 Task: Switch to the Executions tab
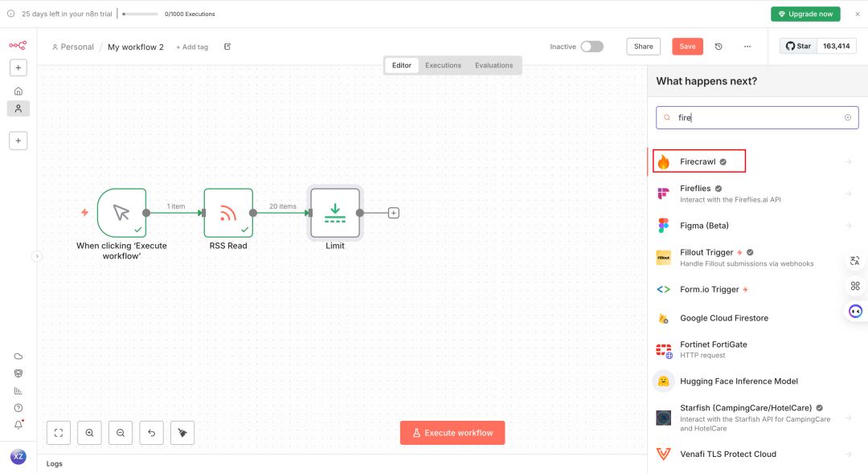pos(443,65)
